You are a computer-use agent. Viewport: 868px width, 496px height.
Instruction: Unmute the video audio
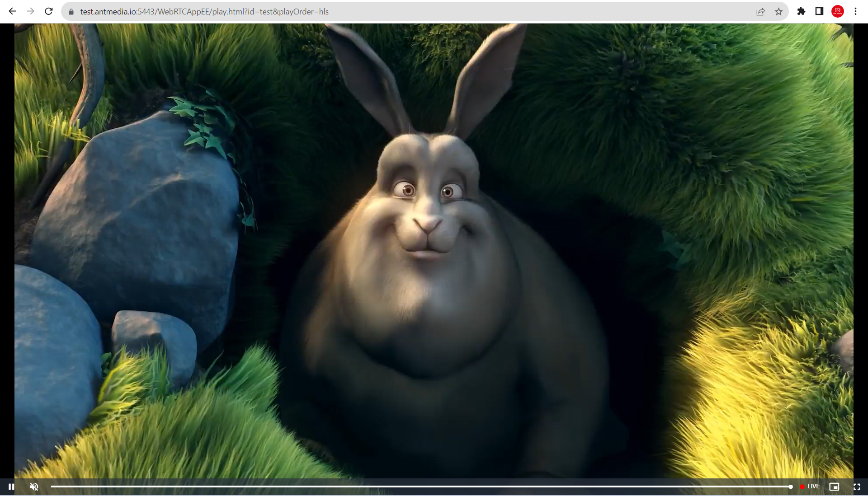click(x=34, y=487)
